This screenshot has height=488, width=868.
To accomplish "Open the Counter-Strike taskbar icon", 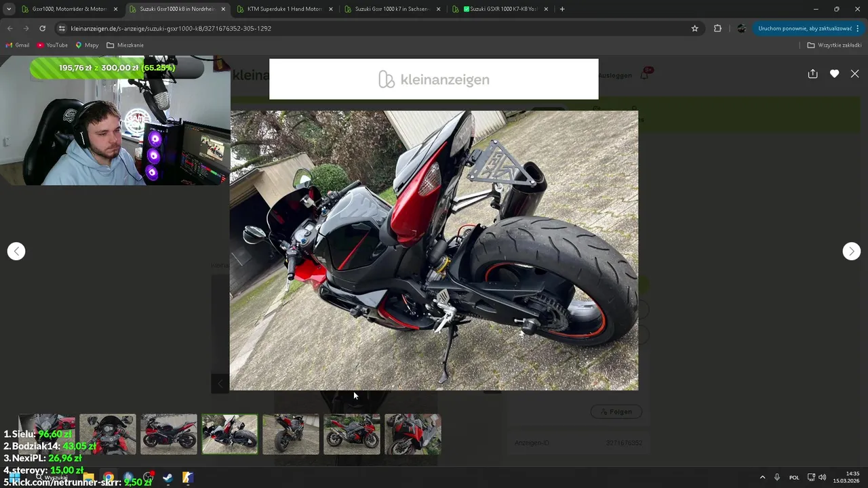I will click(x=188, y=478).
